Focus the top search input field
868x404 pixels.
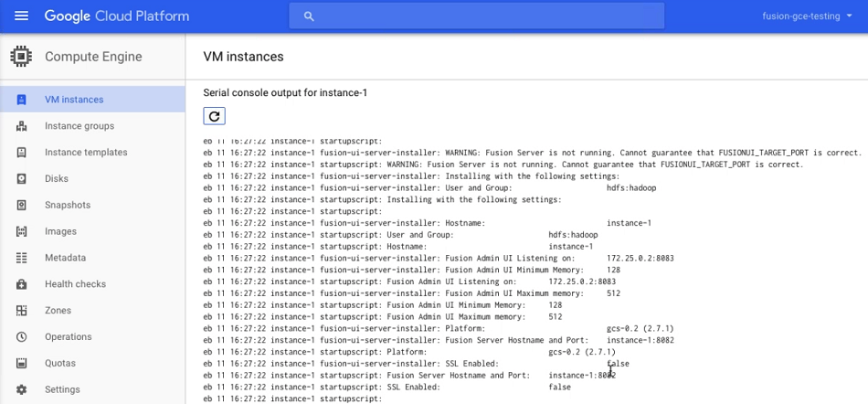(477, 16)
